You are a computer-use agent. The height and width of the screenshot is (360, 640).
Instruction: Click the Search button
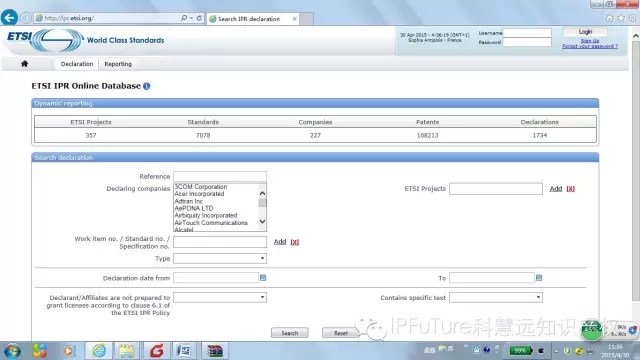pyautogui.click(x=290, y=333)
